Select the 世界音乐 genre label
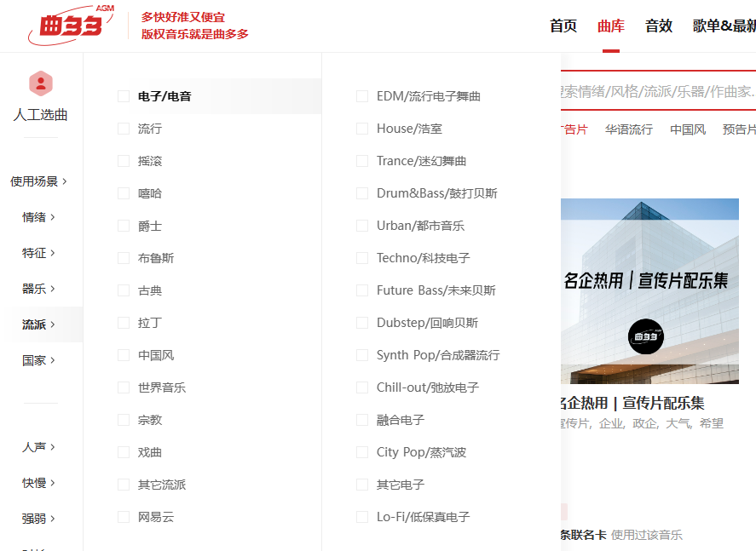The width and height of the screenshot is (756, 551). 162,387
